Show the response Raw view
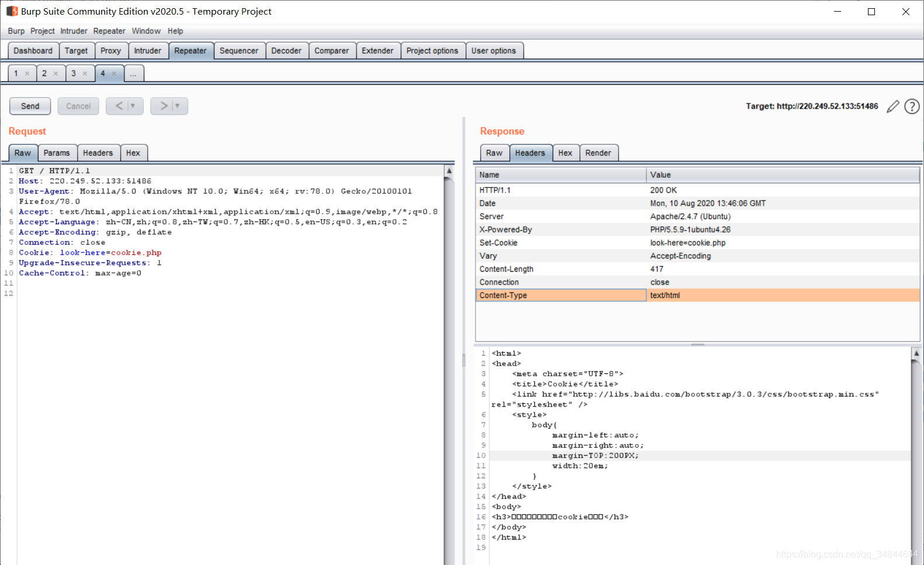Viewport: 924px width, 565px height. pyautogui.click(x=494, y=153)
